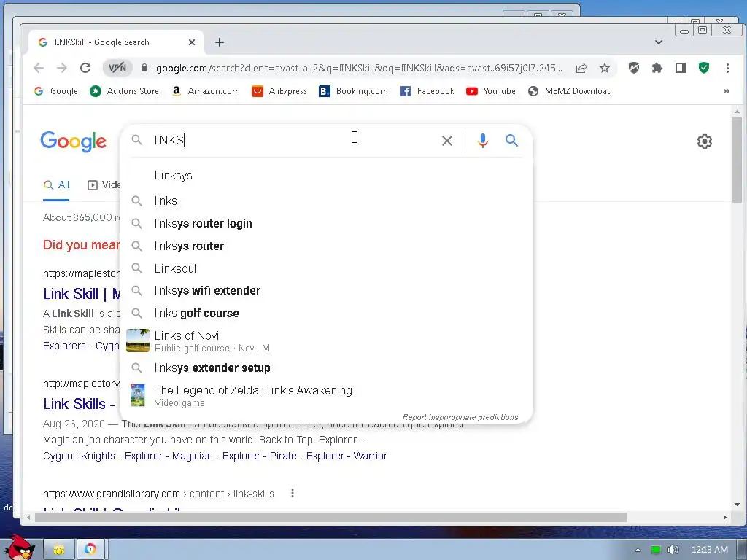Click Report inappropriate predictions
The height and width of the screenshot is (560, 747).
[460, 417]
